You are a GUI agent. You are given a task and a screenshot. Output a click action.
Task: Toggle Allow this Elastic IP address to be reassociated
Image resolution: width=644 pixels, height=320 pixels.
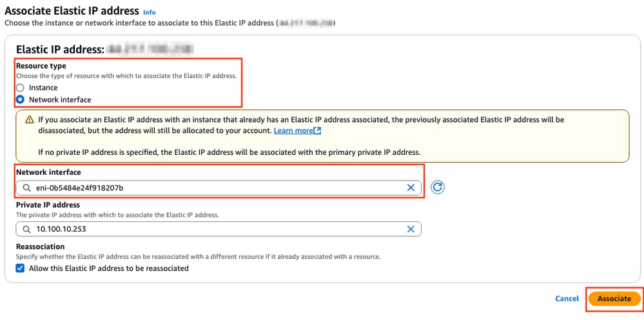tap(20, 268)
